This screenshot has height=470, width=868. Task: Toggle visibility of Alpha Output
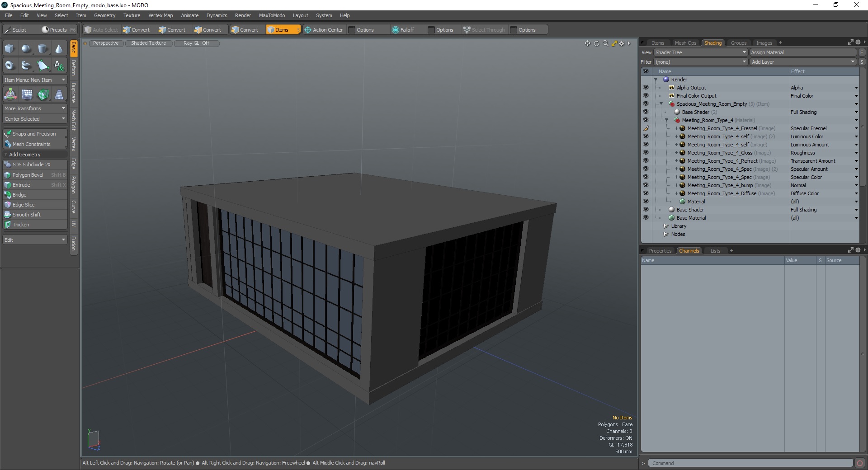(x=646, y=88)
